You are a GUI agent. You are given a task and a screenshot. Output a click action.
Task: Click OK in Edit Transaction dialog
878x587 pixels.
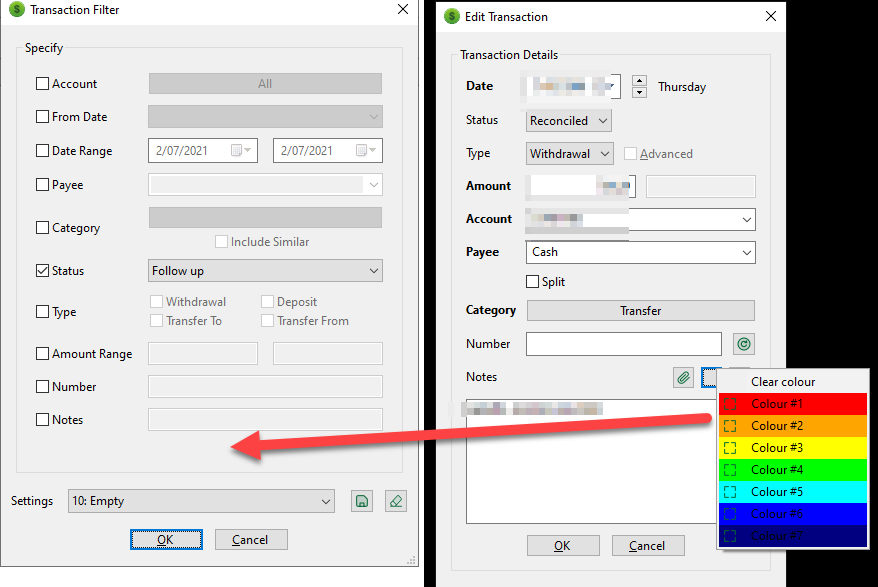pyautogui.click(x=563, y=546)
